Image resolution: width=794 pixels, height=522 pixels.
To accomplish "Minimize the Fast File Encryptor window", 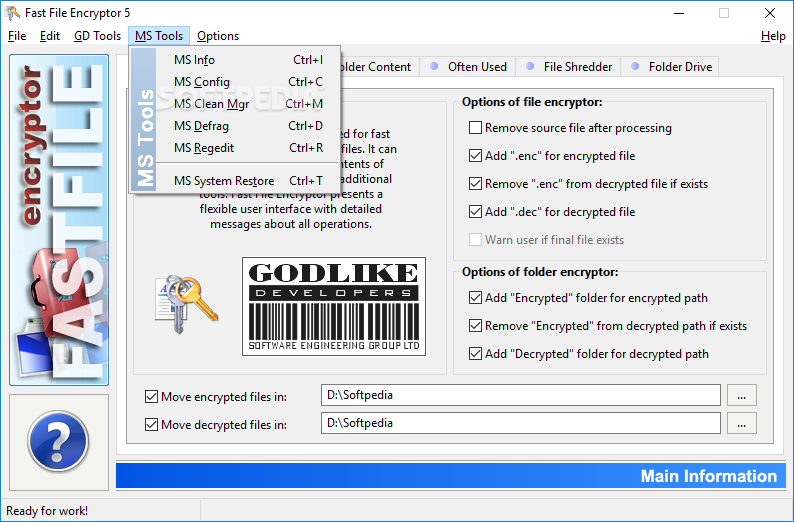I will coord(679,13).
